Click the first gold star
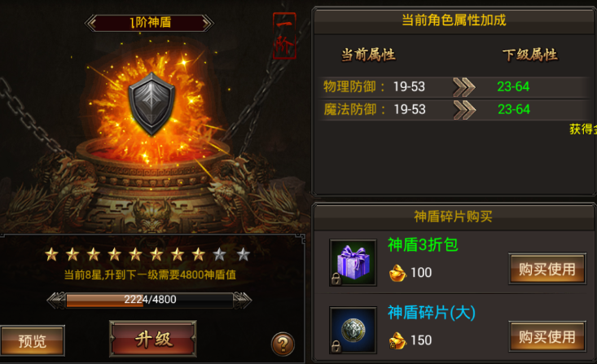The image size is (597, 364). click(51, 254)
